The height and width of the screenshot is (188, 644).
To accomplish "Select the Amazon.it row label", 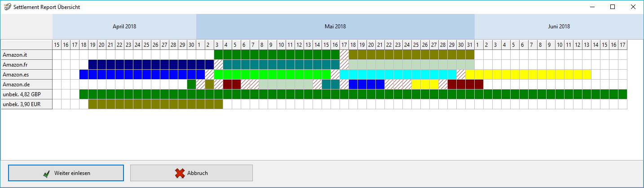I will [x=27, y=54].
